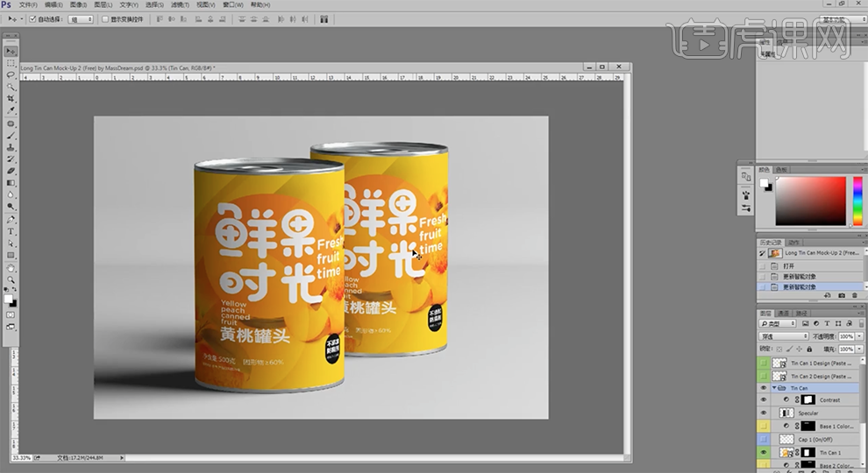Viewport: 868px width, 473px height.
Task: Create new snapshot camera icon in History
Action: [x=842, y=296]
